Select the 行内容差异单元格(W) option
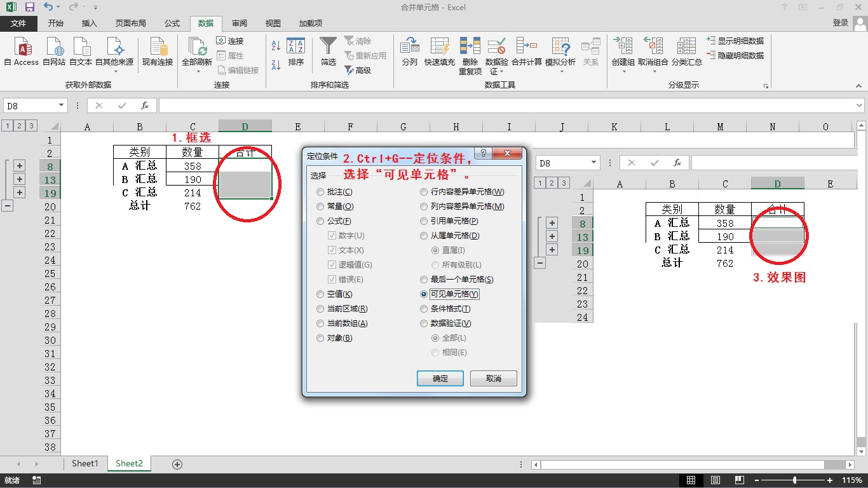The image size is (868, 488). (462, 192)
